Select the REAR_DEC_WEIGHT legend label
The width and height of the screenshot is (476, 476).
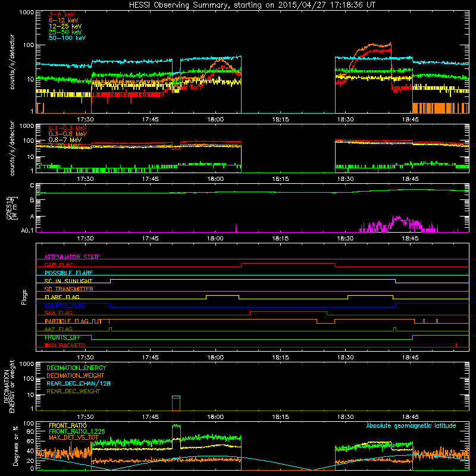tap(73, 392)
